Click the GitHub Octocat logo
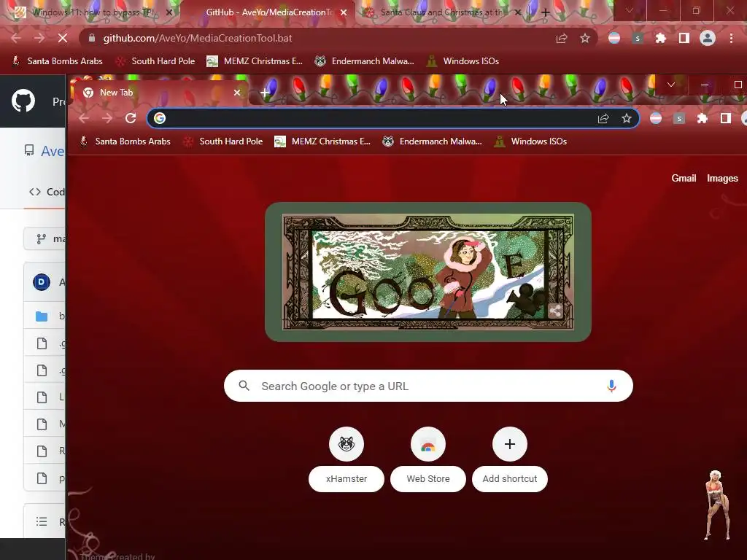The image size is (747, 560). pos(23,101)
